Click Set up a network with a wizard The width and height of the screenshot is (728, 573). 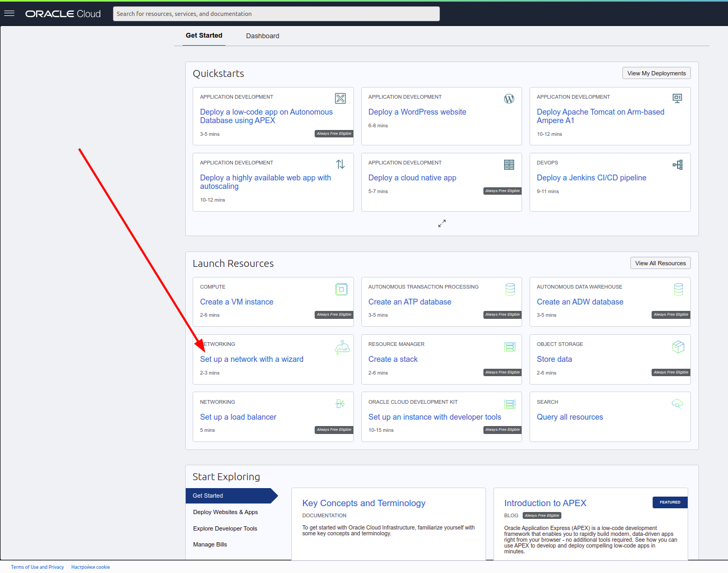252,359
